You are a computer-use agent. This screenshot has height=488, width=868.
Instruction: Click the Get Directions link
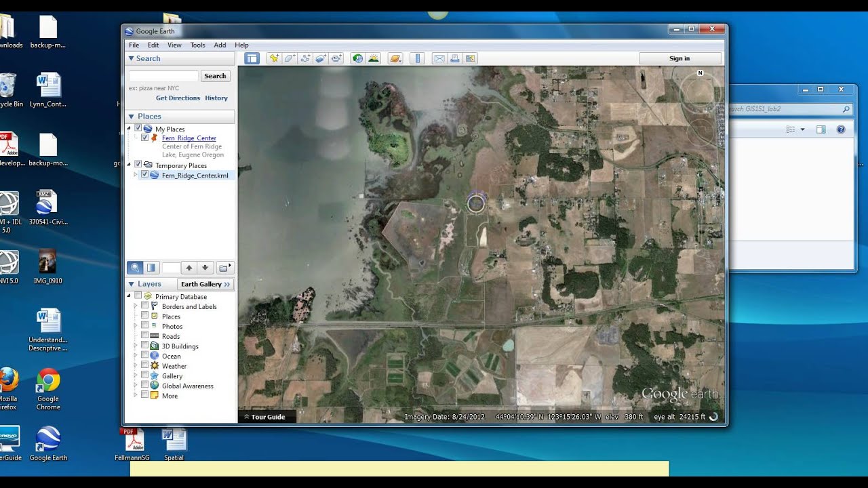178,98
